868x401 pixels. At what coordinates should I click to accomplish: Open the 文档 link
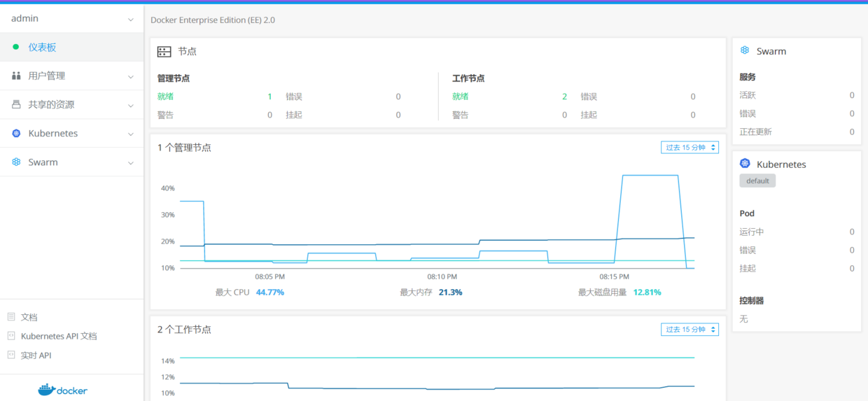click(29, 317)
